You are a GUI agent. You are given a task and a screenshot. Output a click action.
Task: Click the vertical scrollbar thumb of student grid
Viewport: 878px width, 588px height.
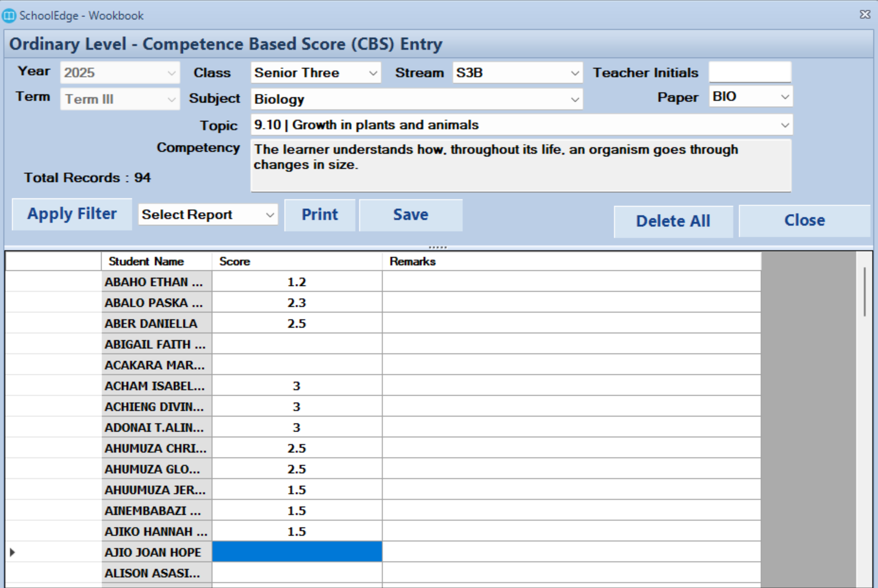[864, 291]
